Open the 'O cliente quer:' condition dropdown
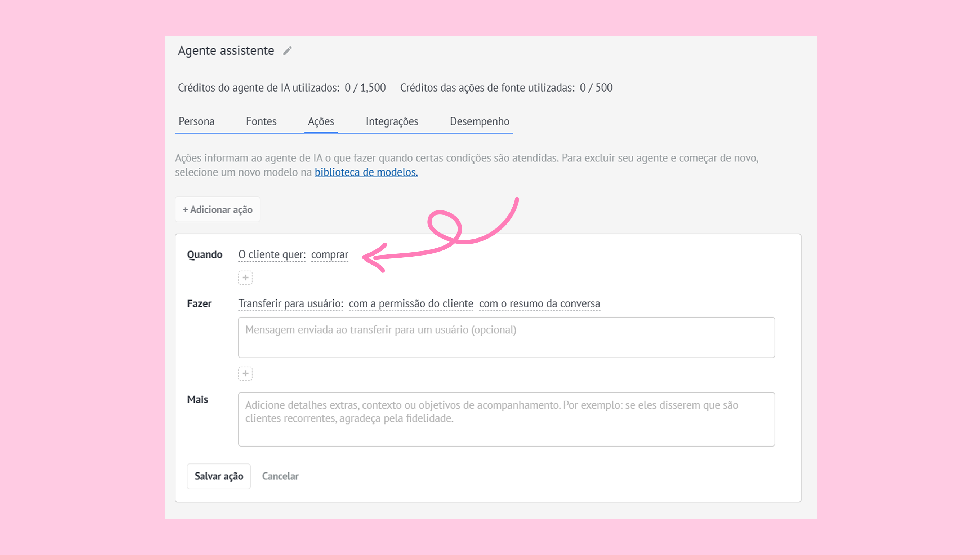Viewport: 980px width, 555px height. (x=272, y=255)
